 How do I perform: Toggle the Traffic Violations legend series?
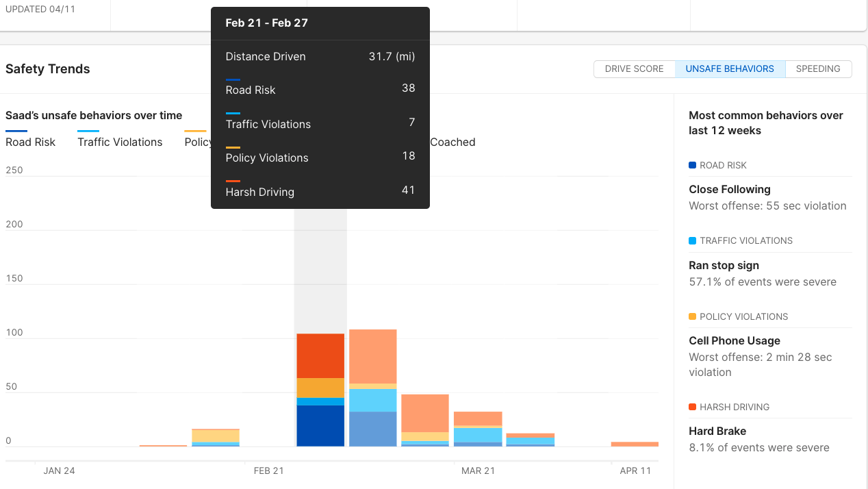tap(120, 142)
